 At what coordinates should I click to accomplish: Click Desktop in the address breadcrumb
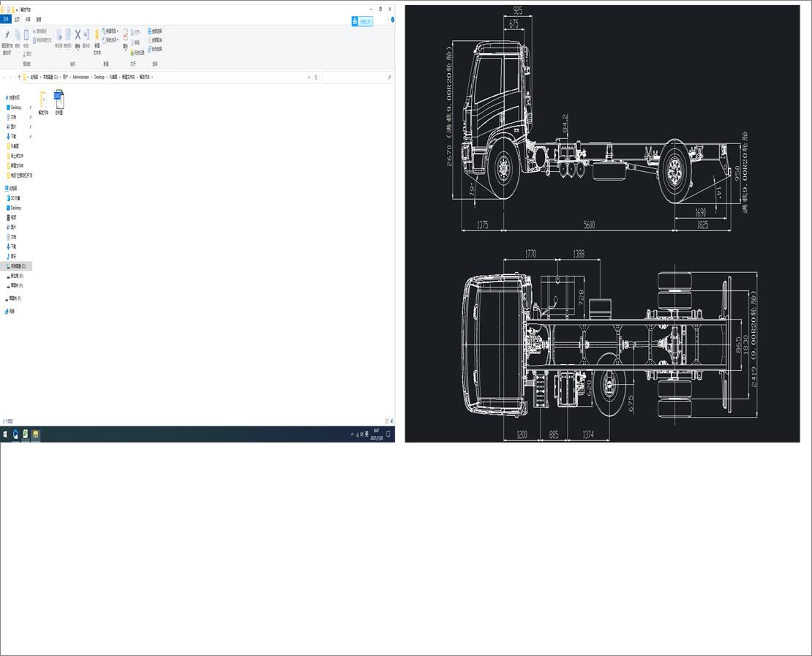(x=99, y=77)
